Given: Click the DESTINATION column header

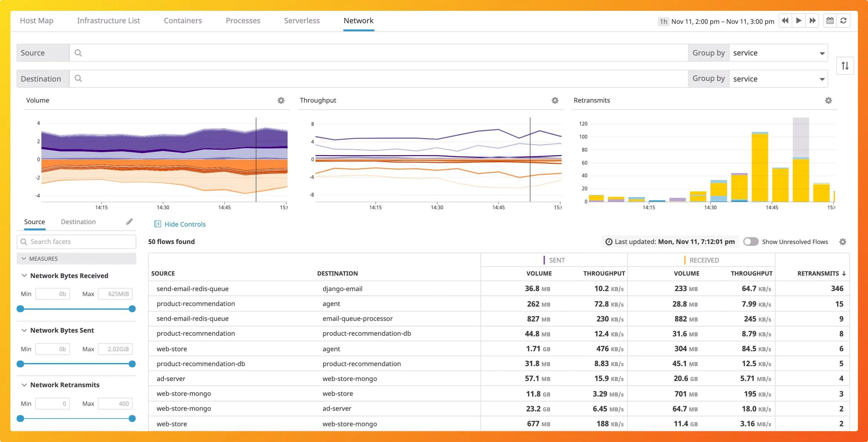Looking at the screenshot, I should coord(338,274).
